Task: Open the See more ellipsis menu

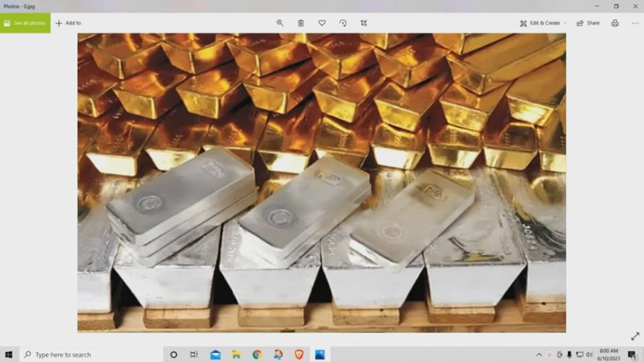Action: pos(635,23)
